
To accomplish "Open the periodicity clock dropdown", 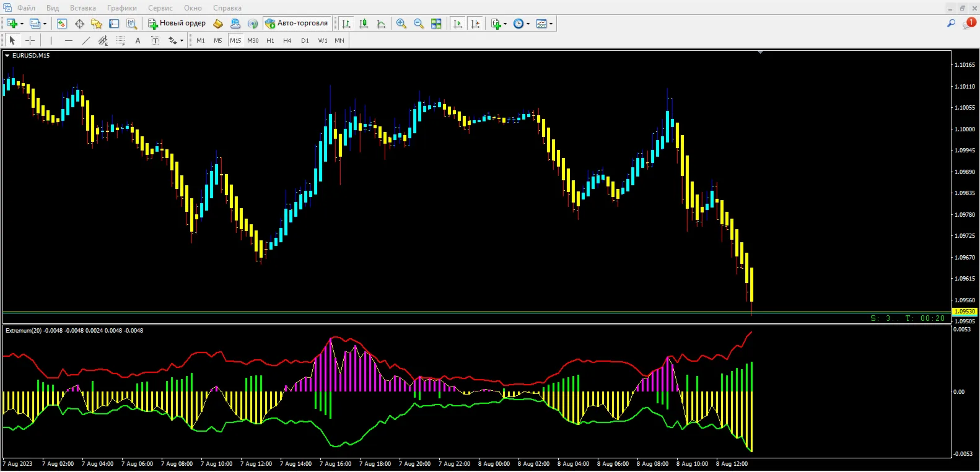I will (x=522, y=24).
